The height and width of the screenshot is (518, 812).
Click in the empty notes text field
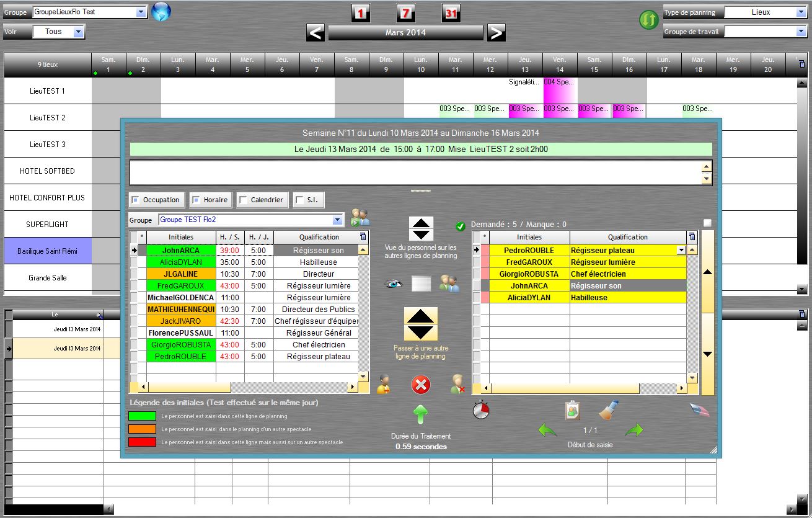(x=414, y=172)
